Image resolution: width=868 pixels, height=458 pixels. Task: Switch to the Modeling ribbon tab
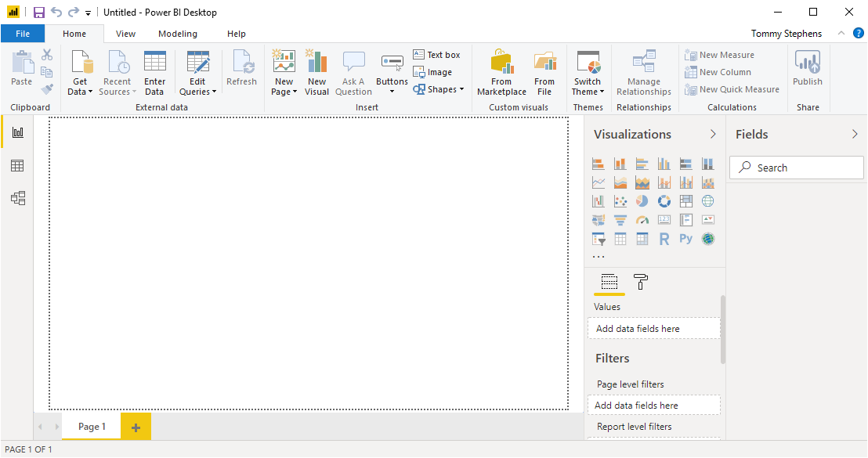(178, 34)
